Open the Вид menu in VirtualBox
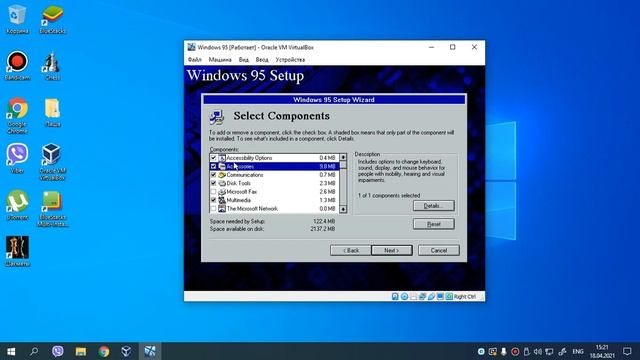This screenshot has height=360, width=640. pos(244,60)
